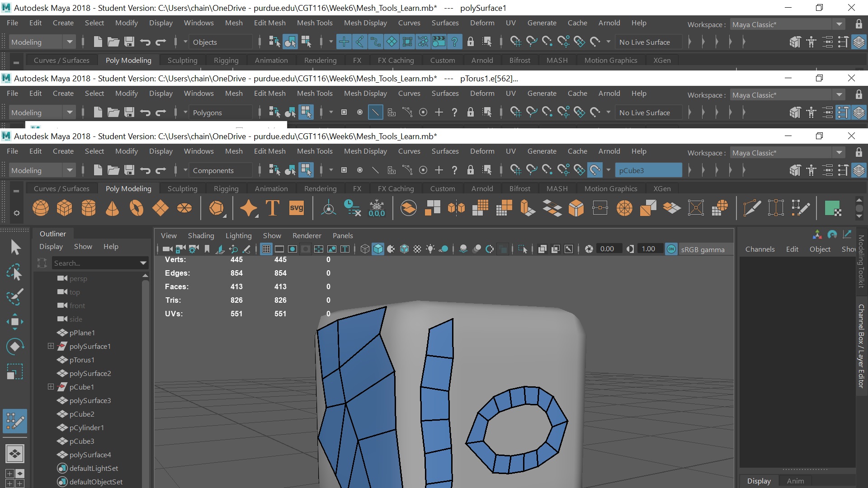Click the Center Pivot shelf icon
Image resolution: width=868 pixels, height=488 pixels.
click(x=329, y=208)
